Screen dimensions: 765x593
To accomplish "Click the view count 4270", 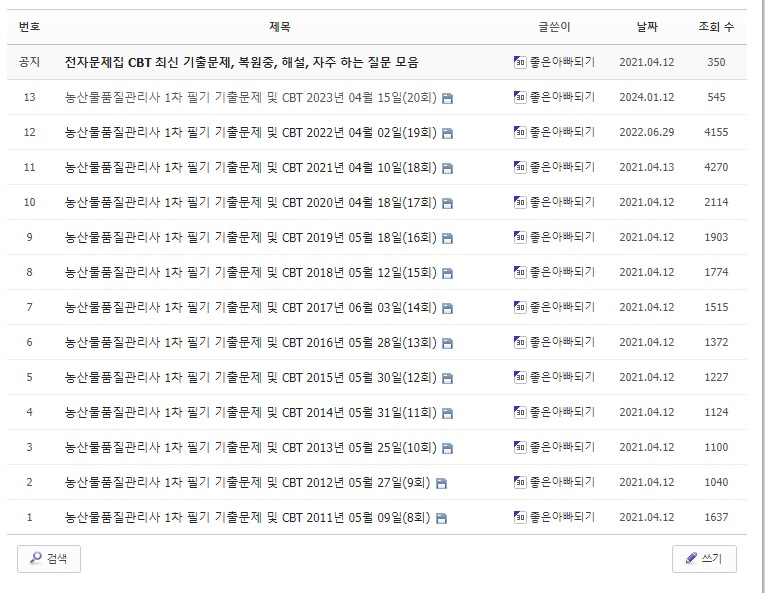I will click(716, 167).
